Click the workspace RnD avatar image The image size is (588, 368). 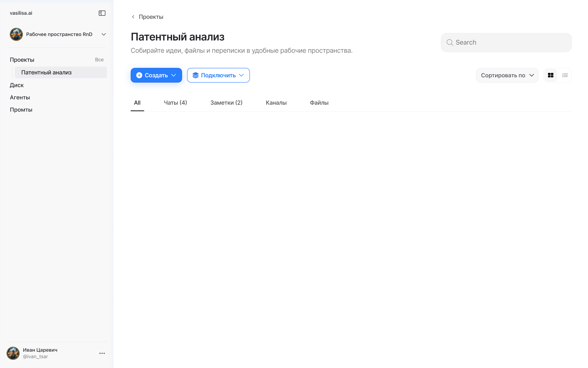[x=16, y=34]
